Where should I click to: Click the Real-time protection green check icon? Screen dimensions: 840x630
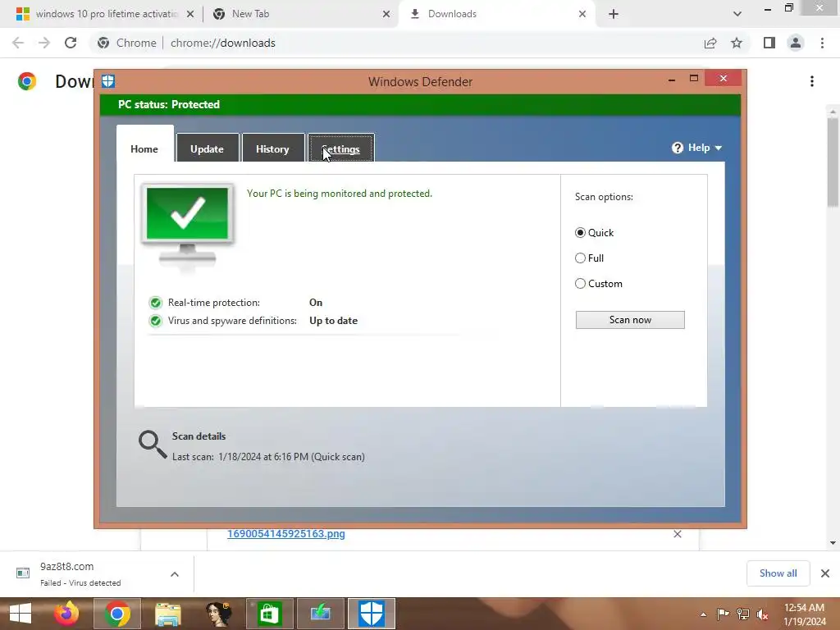point(155,303)
